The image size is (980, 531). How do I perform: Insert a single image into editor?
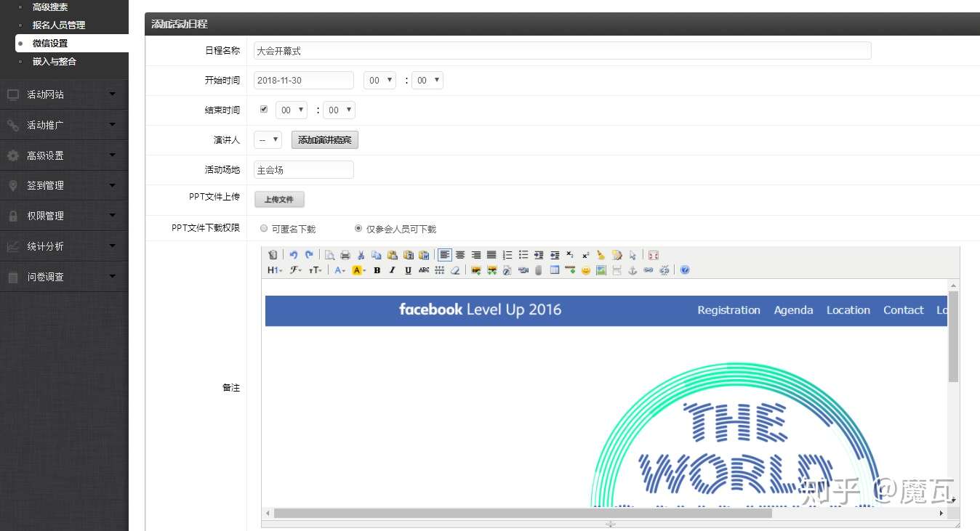click(x=476, y=270)
